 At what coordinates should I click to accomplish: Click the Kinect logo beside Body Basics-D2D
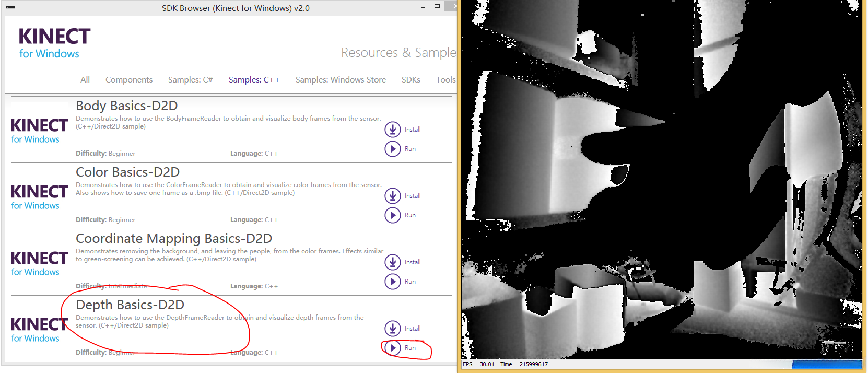(x=39, y=131)
